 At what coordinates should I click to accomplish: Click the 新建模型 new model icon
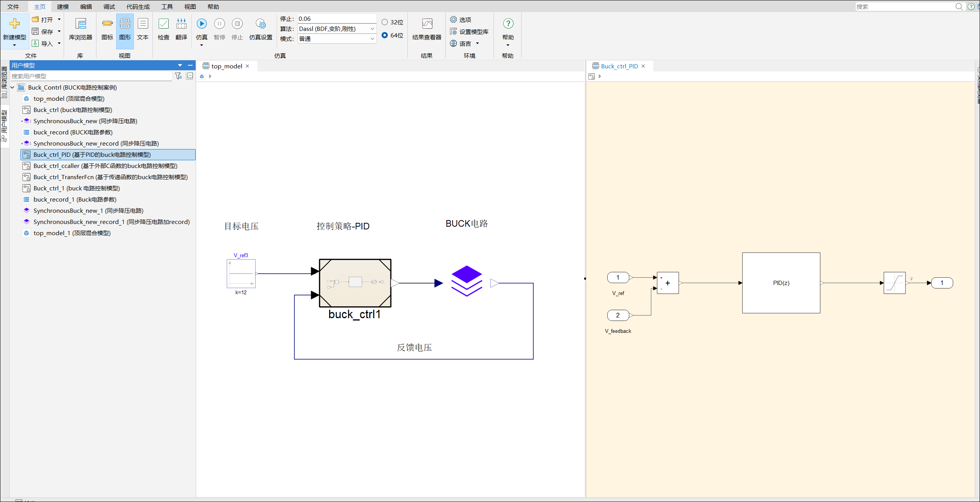click(x=15, y=24)
